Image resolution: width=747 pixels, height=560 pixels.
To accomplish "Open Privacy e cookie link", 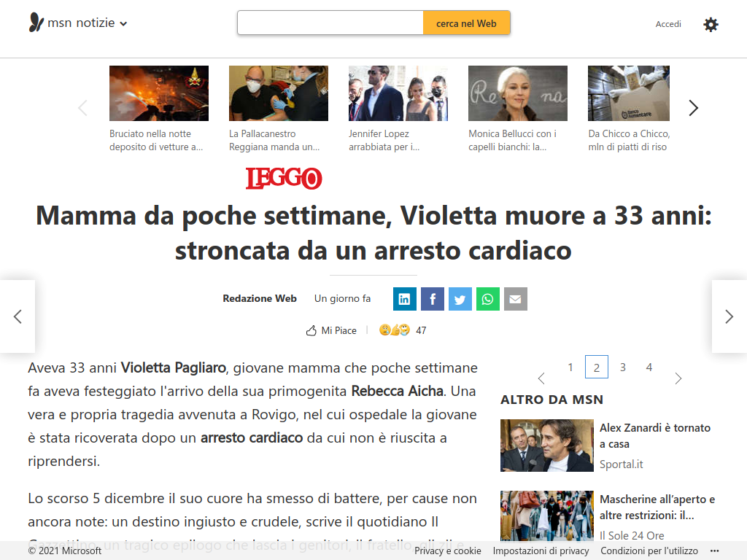I will click(447, 551).
